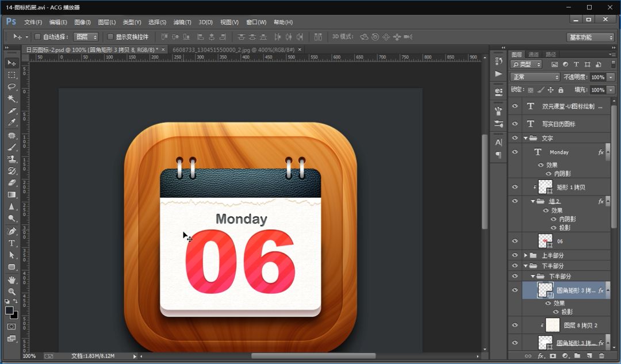
Task: Hide the 06 layer
Action: coord(515,241)
